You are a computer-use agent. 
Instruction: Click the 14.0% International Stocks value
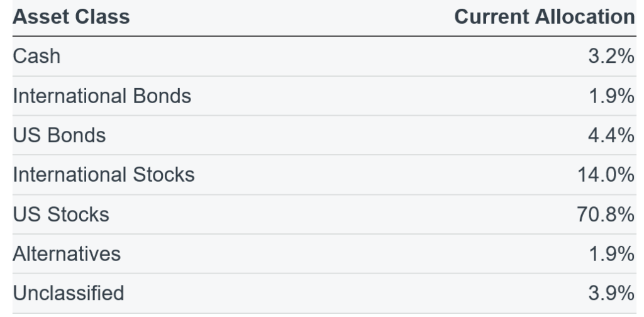(x=606, y=174)
